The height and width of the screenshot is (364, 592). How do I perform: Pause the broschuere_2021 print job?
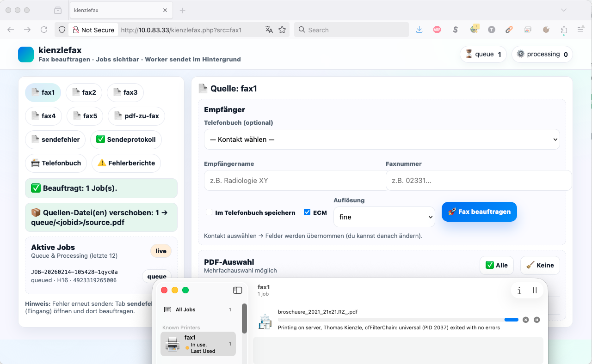pyautogui.click(x=536, y=320)
